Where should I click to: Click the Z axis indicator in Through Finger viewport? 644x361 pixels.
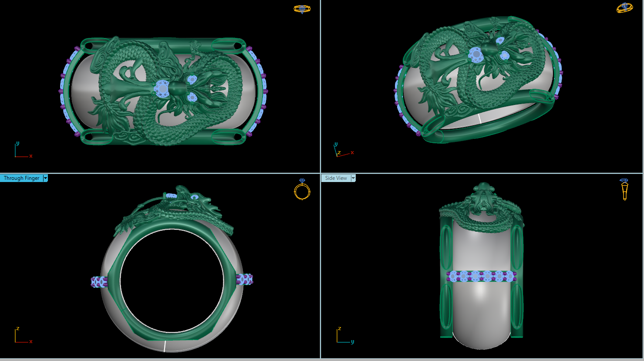click(x=17, y=330)
